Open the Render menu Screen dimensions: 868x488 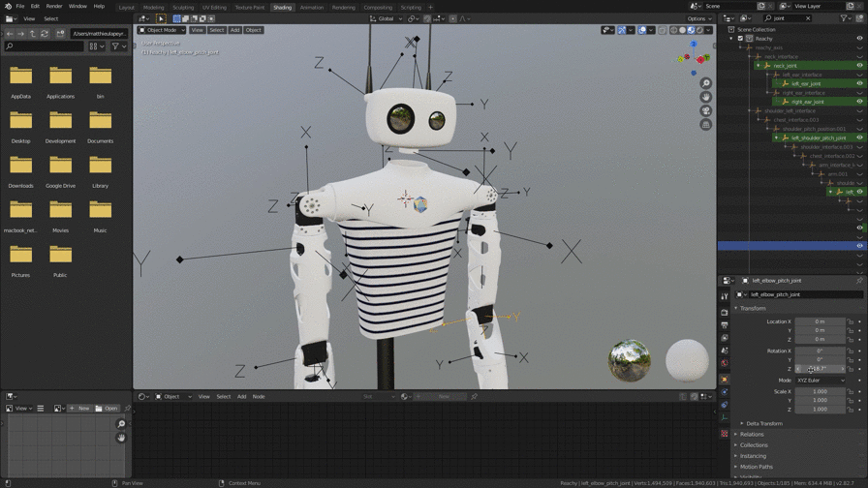pyautogui.click(x=54, y=6)
